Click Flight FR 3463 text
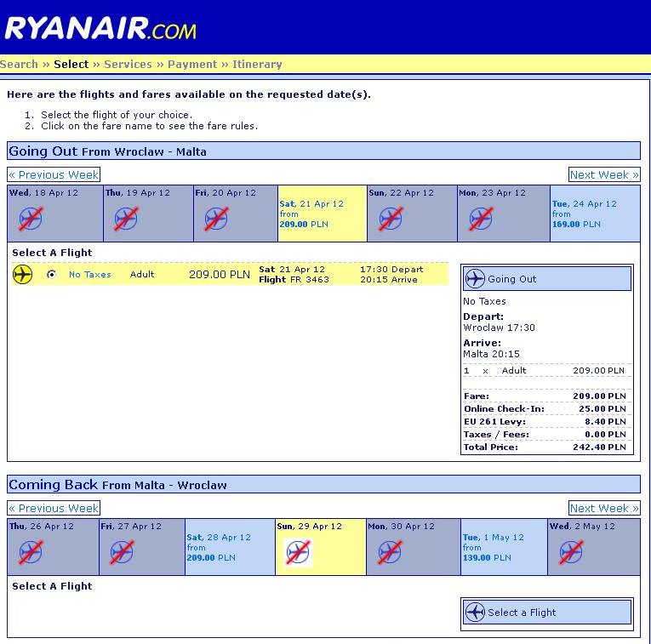 (x=294, y=280)
